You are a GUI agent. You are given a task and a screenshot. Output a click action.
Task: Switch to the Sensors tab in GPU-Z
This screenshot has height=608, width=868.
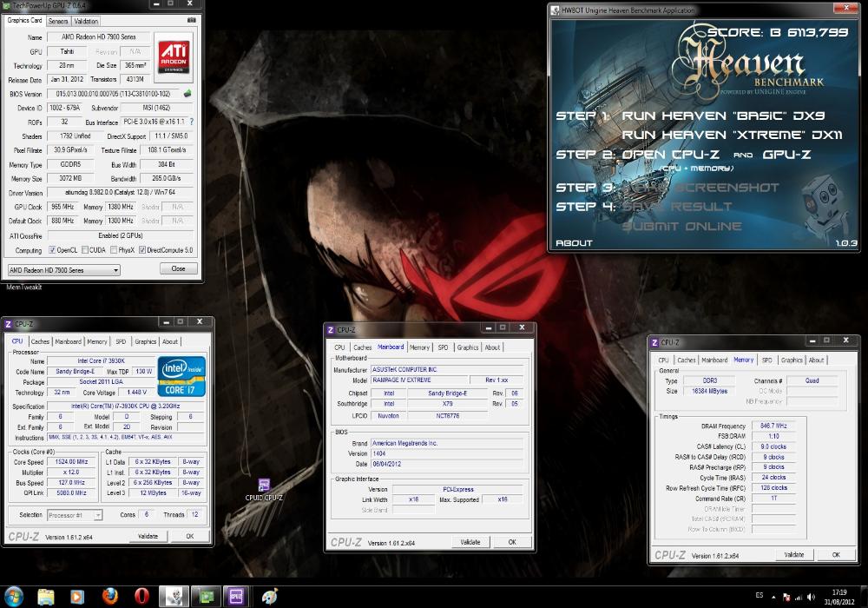[x=58, y=21]
